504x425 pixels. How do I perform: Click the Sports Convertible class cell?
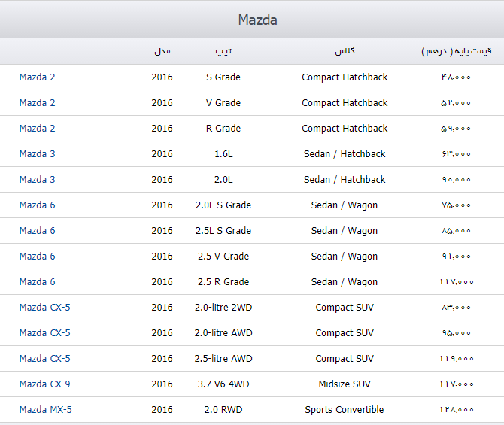pos(345,410)
